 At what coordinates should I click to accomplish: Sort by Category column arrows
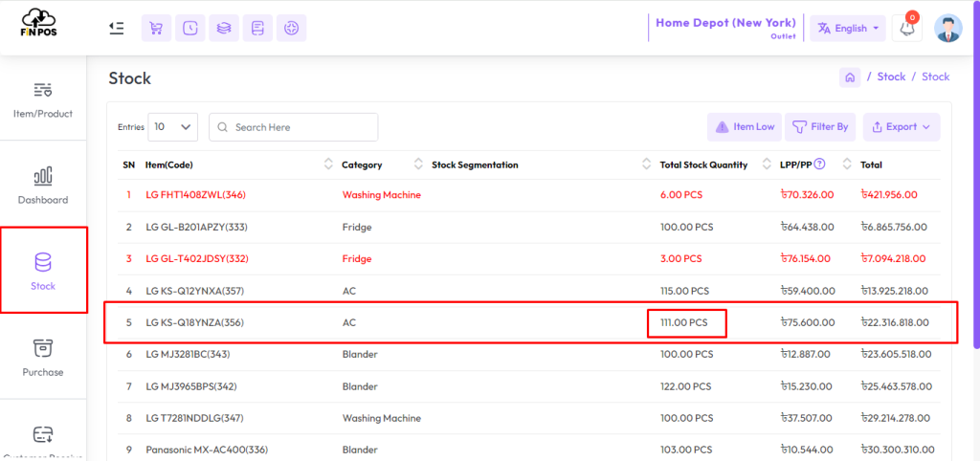tap(419, 165)
